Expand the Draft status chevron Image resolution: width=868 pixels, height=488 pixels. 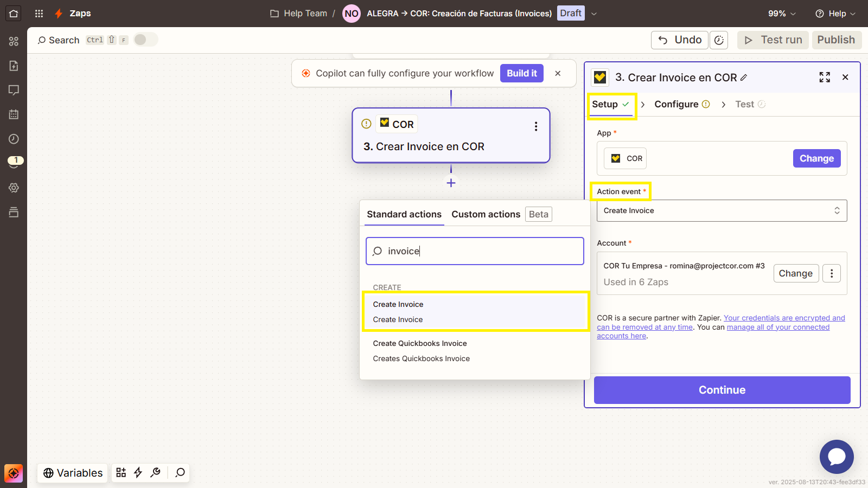pos(594,14)
